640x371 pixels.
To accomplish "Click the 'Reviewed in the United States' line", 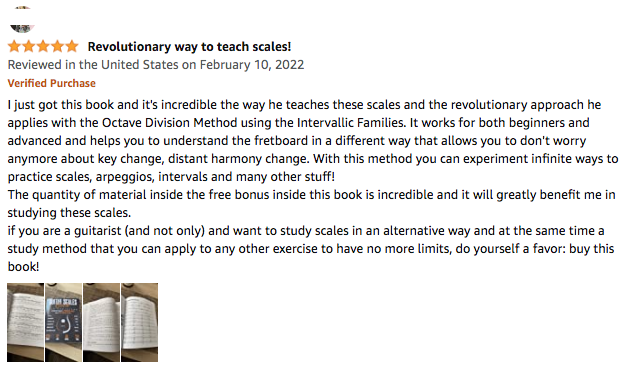I will pos(156,65).
